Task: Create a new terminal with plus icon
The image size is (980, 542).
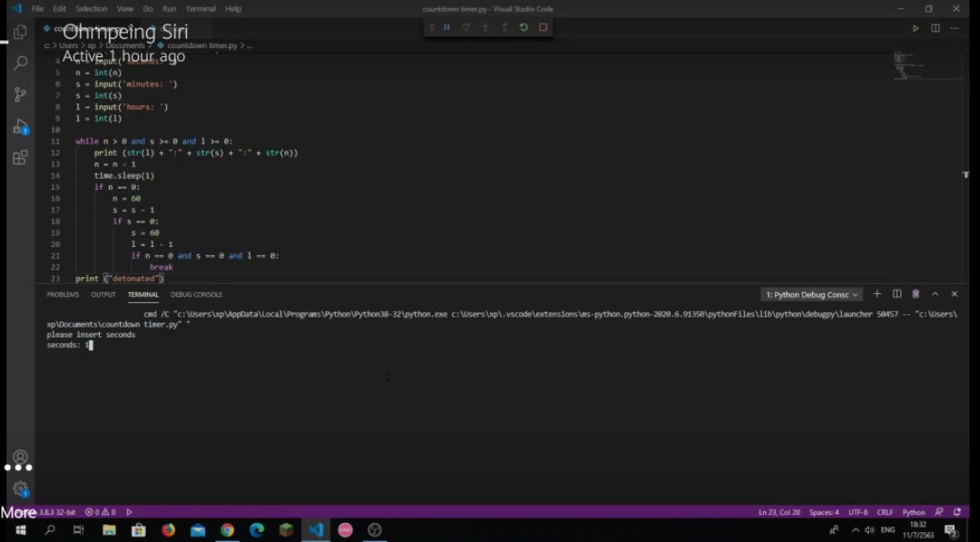Action: tap(877, 294)
